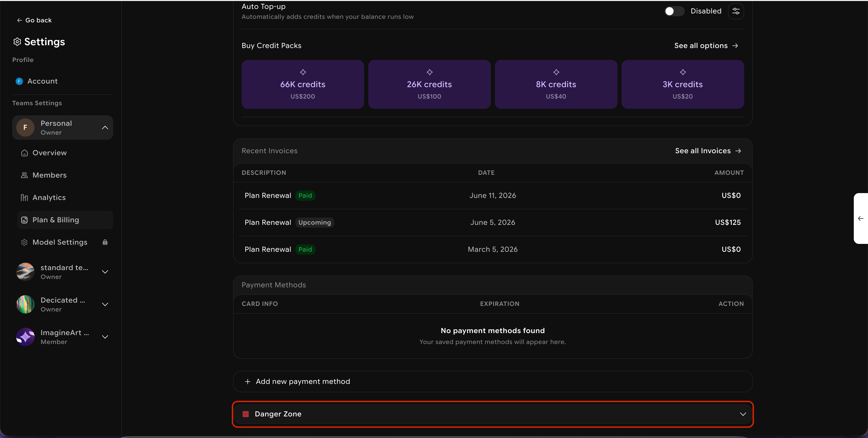This screenshot has width=868, height=438.
Task: Select Plan & Billing in the sidebar
Action: coord(65,220)
